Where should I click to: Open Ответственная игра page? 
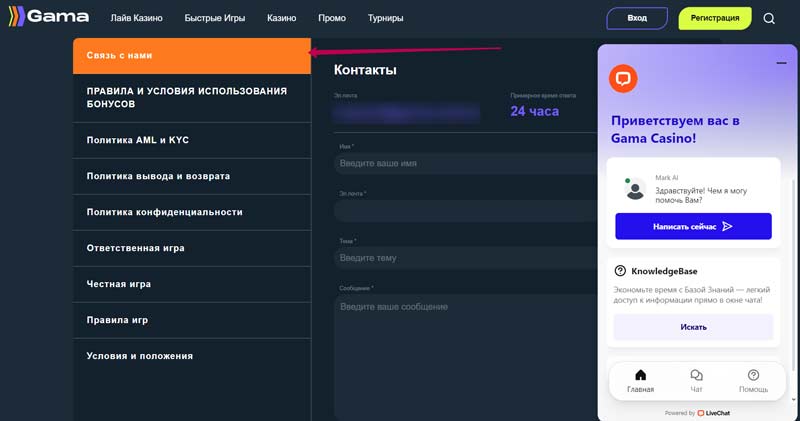pyautogui.click(x=192, y=249)
